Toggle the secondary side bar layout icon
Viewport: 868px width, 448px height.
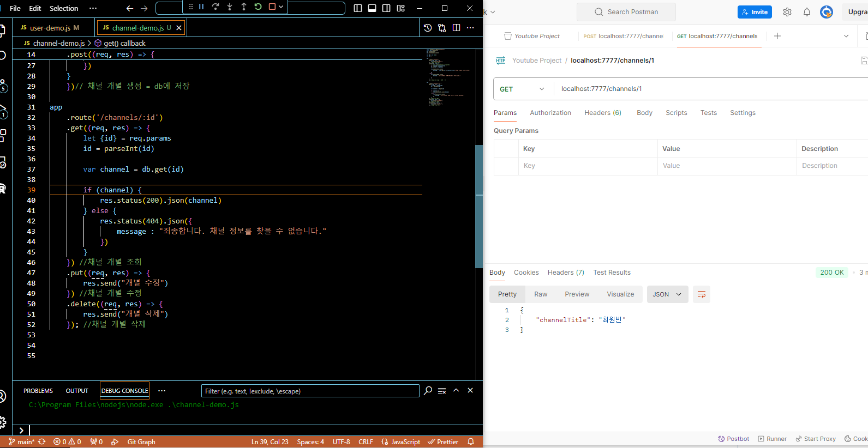tap(386, 8)
